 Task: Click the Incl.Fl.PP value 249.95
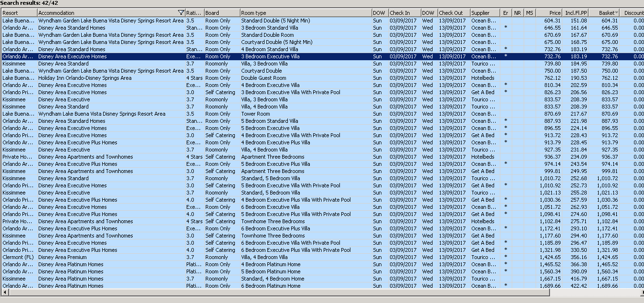(580, 171)
